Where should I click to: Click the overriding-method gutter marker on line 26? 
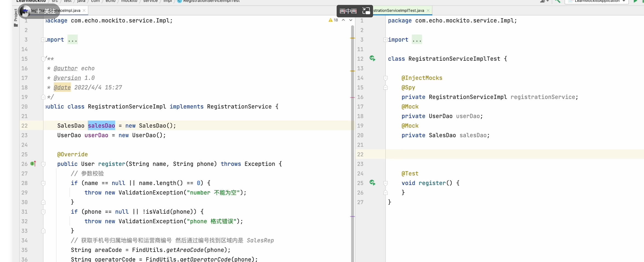[33, 164]
